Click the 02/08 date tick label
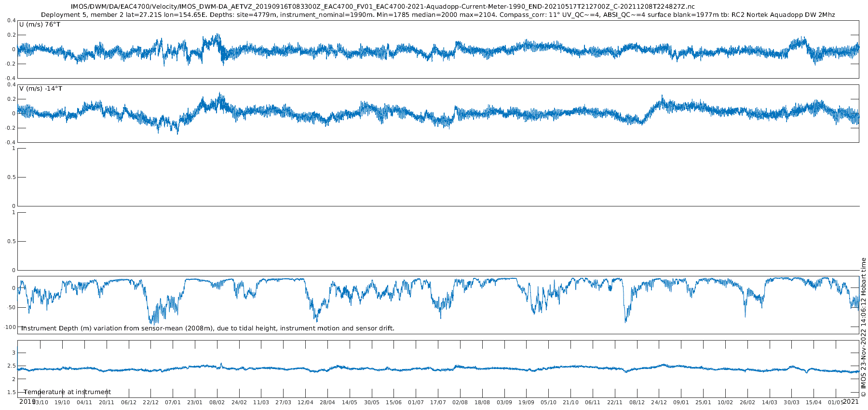The image size is (868, 410). tap(460, 402)
